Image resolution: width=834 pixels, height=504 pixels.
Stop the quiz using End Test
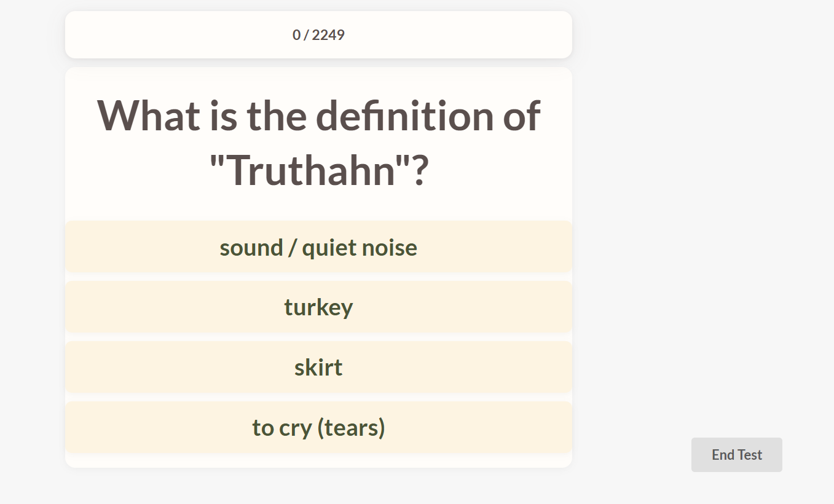[736, 455]
